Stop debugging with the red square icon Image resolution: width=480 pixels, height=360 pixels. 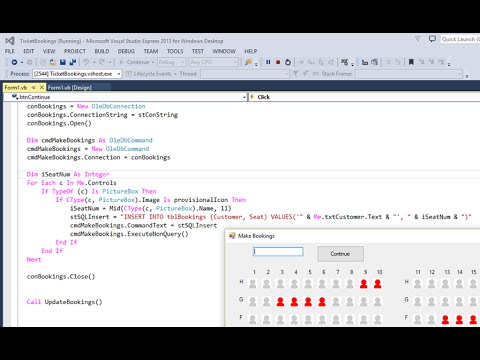click(278, 62)
